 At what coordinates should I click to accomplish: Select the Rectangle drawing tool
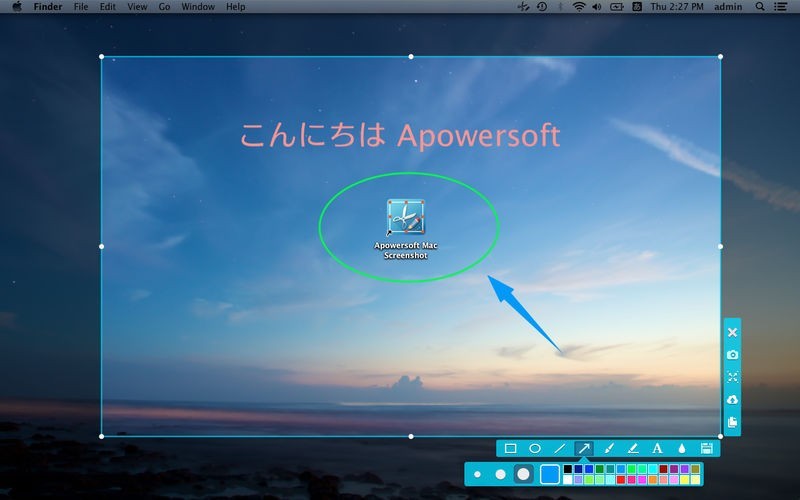(510, 448)
